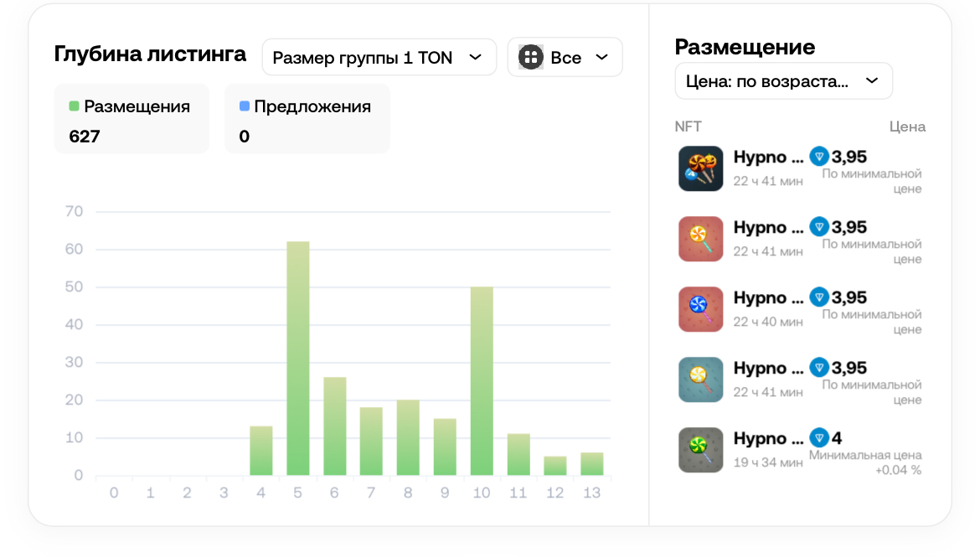Open the blue lollipop on red NFT thumbnail
The width and height of the screenshot is (980, 557).
click(x=700, y=309)
